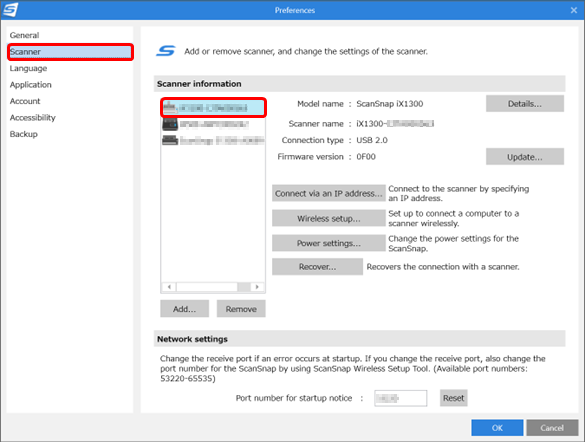Image resolution: width=585 pixels, height=442 pixels.
Task: Click the Recover... button
Action: pos(317,267)
